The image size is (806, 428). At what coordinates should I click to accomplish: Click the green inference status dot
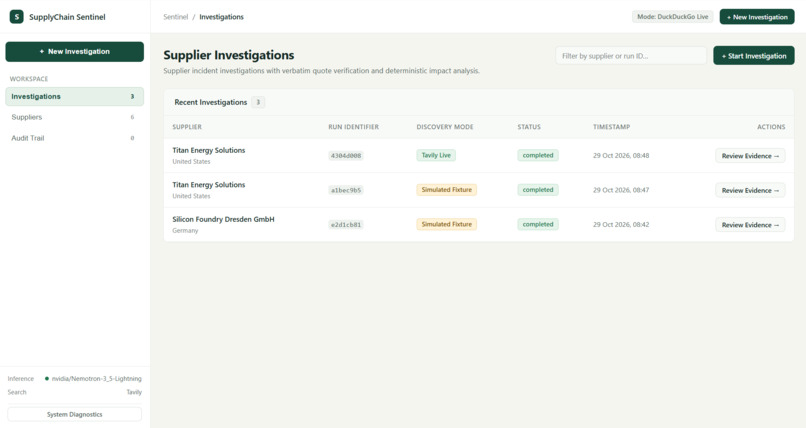pos(47,379)
